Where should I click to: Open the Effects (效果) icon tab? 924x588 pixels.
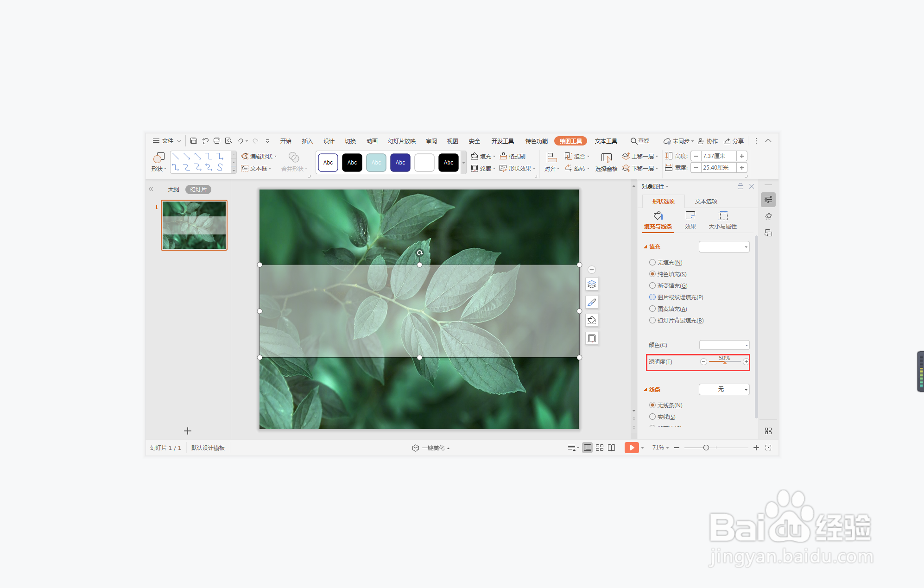click(690, 216)
